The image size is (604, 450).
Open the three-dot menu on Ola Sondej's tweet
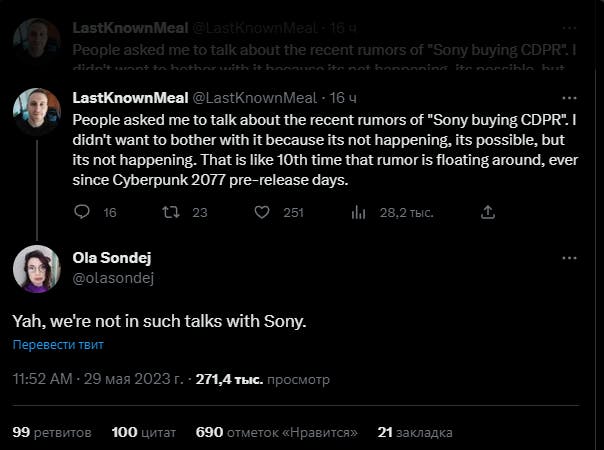569,259
